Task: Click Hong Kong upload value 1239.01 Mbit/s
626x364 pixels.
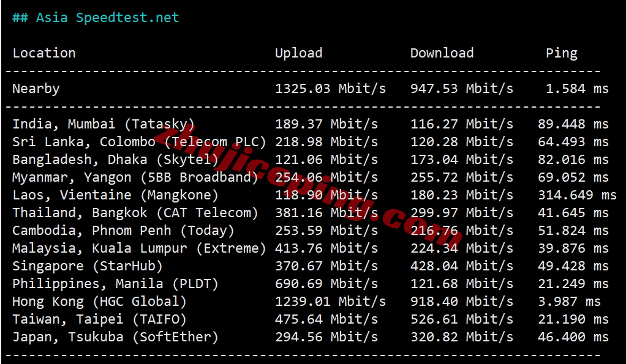Action: pos(331,302)
